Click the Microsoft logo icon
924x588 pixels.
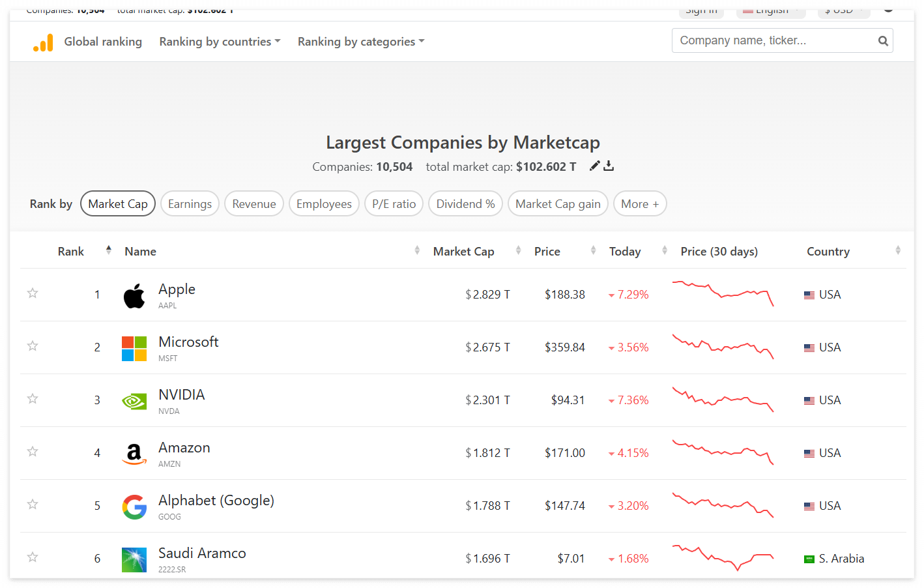click(x=134, y=348)
